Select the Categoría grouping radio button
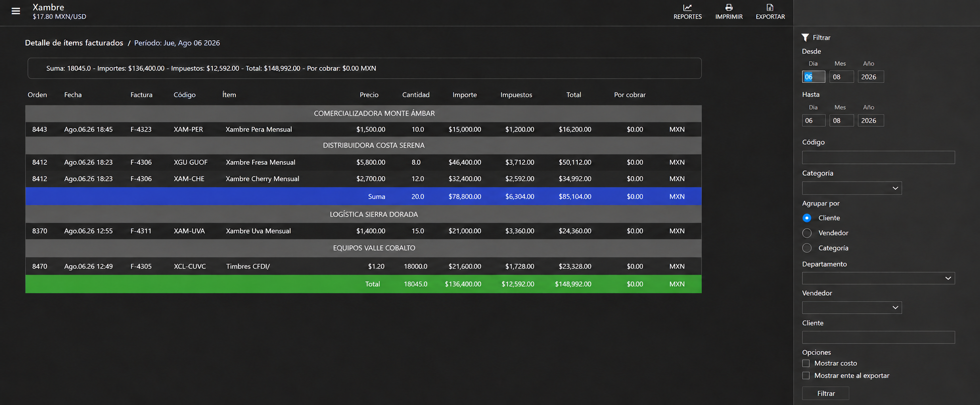The width and height of the screenshot is (980, 405). pos(807,248)
